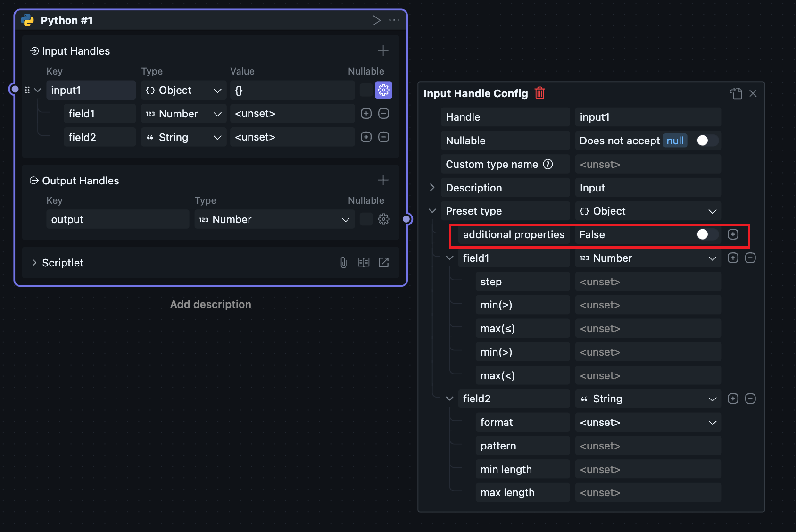The height and width of the screenshot is (532, 796).
Task: Run the Python #1 node with play icon
Action: (x=376, y=20)
